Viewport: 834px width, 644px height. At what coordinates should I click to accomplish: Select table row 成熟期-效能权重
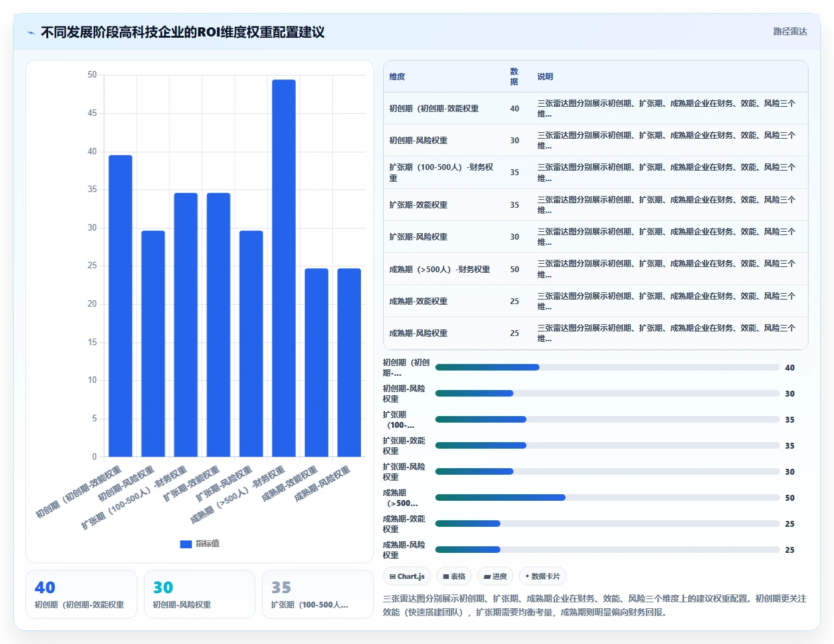pos(596,301)
